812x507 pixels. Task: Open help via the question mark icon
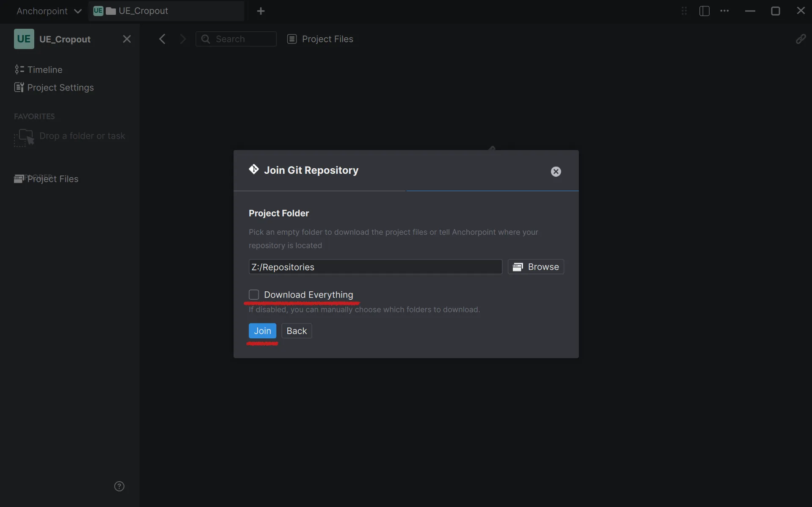pos(119,486)
